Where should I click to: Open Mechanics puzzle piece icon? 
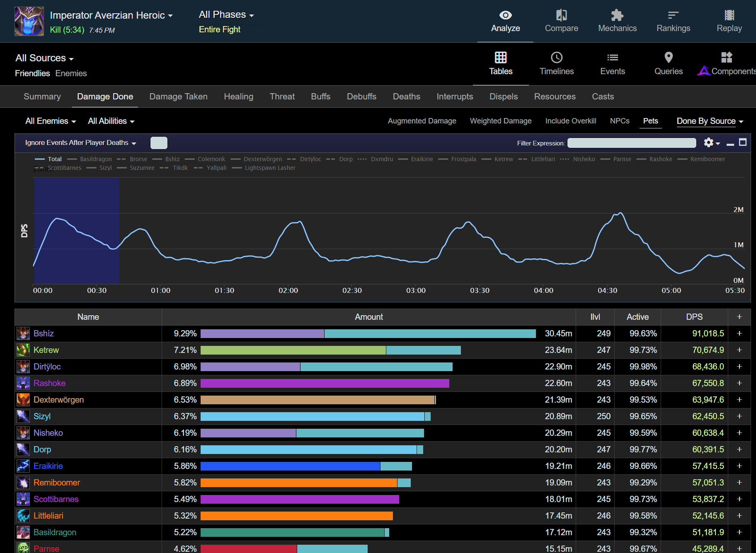(617, 16)
